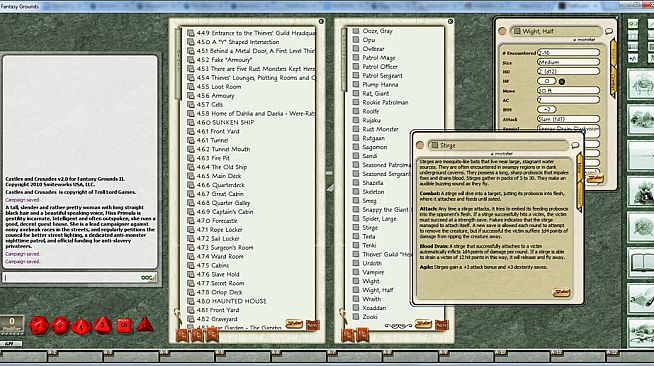Open link icon of 4.6.0 SUNKEN SHIP

(x=191, y=123)
